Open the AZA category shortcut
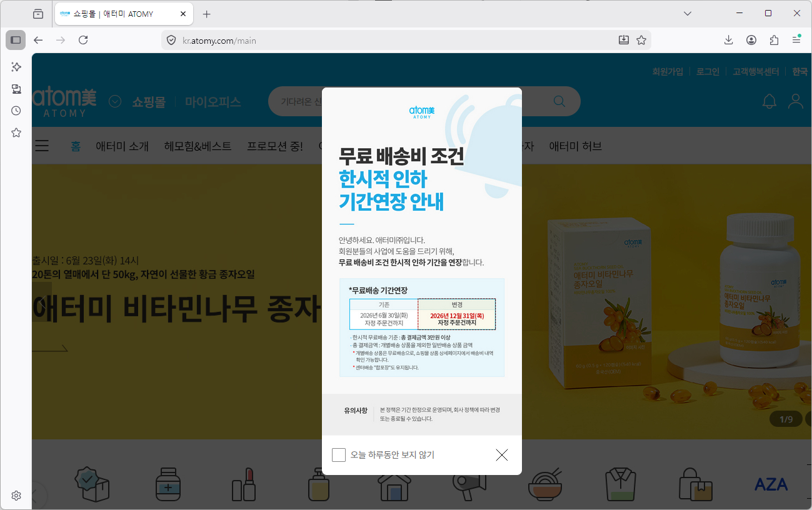The height and width of the screenshot is (510, 812). point(771,484)
